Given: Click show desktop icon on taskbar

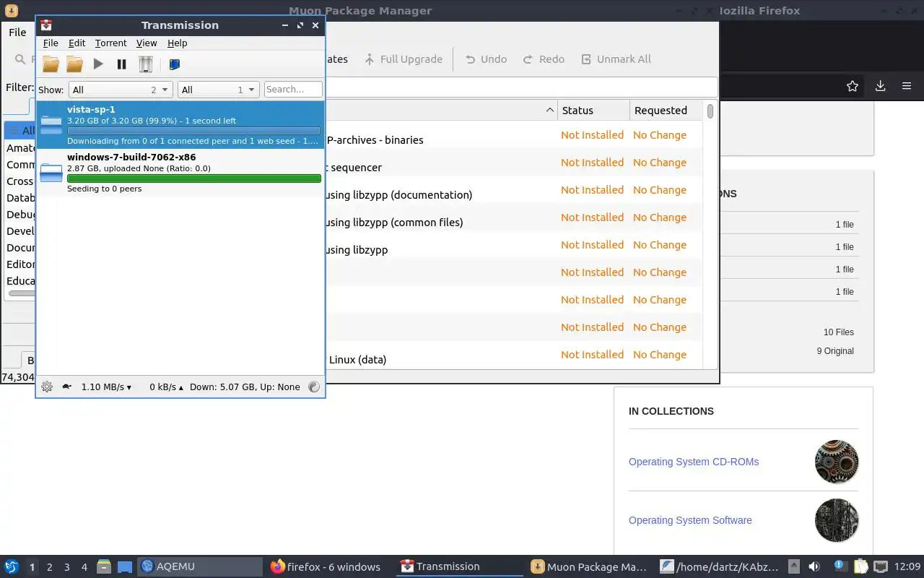Looking at the screenshot, I should pos(125,567).
